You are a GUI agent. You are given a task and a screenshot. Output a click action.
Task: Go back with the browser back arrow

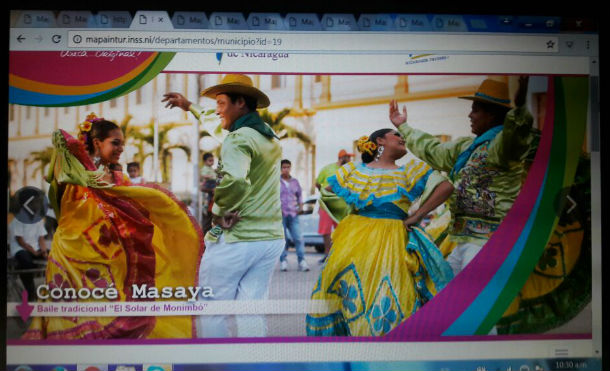pyautogui.click(x=21, y=39)
